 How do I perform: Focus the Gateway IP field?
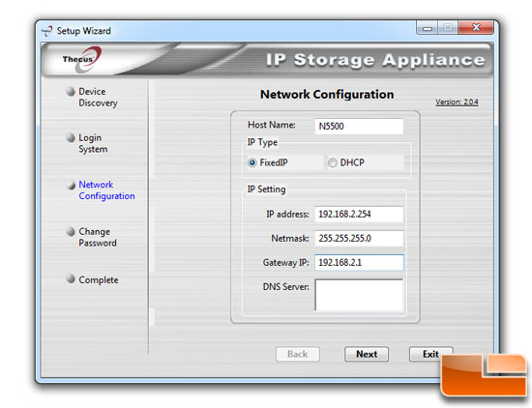click(x=359, y=263)
